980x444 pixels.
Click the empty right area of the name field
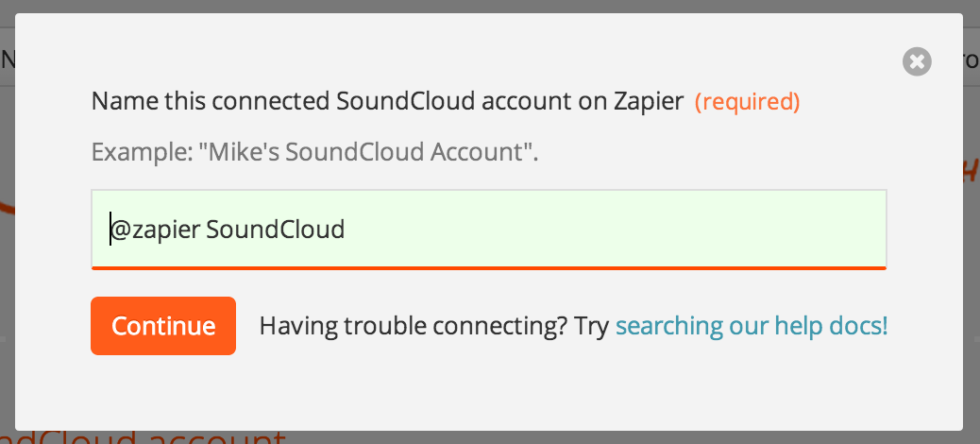(x=625, y=230)
